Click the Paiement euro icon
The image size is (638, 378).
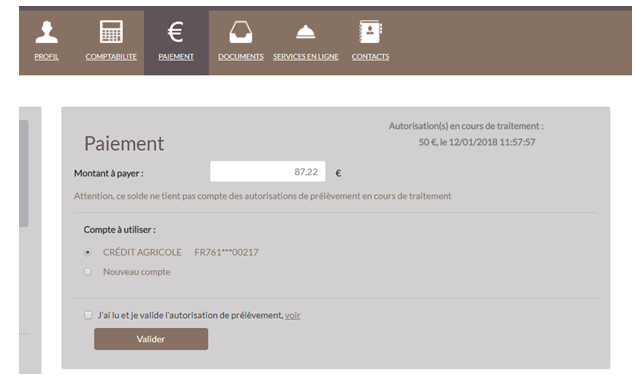(x=175, y=32)
